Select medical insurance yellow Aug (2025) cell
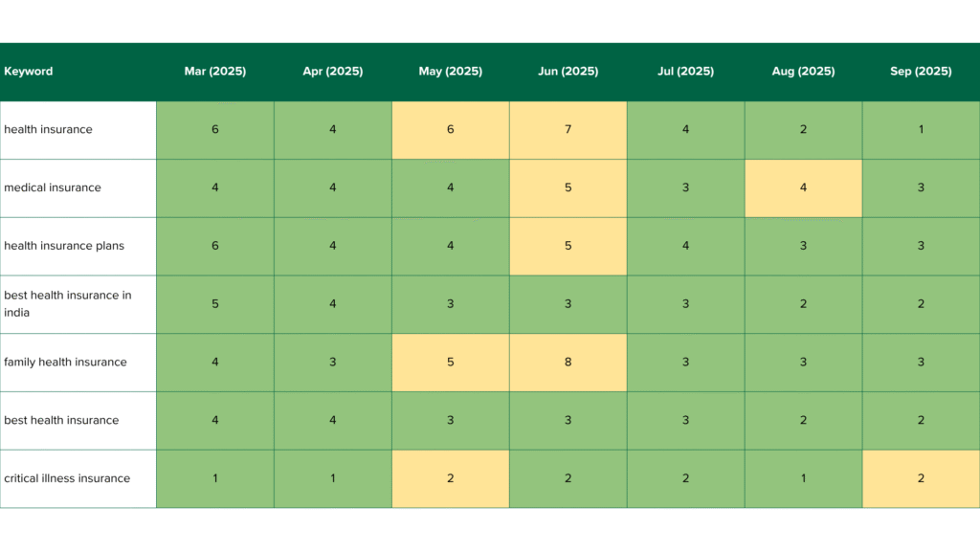Viewport: 980px width, 551px height. [x=803, y=188]
